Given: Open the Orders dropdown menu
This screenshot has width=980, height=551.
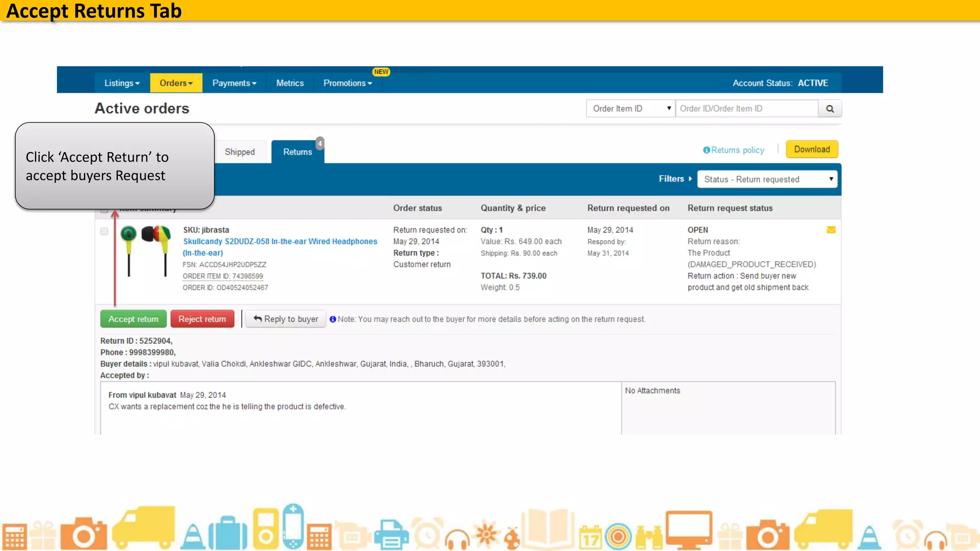Looking at the screenshot, I should click(x=176, y=83).
